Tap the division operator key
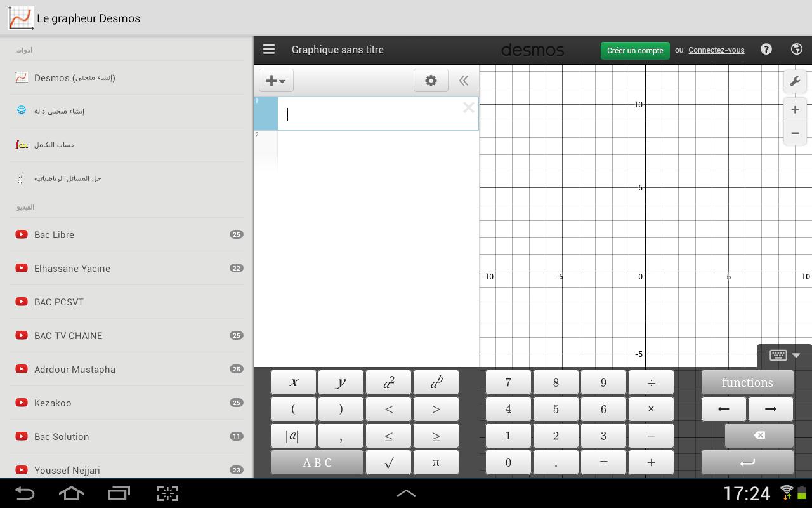 [651, 382]
